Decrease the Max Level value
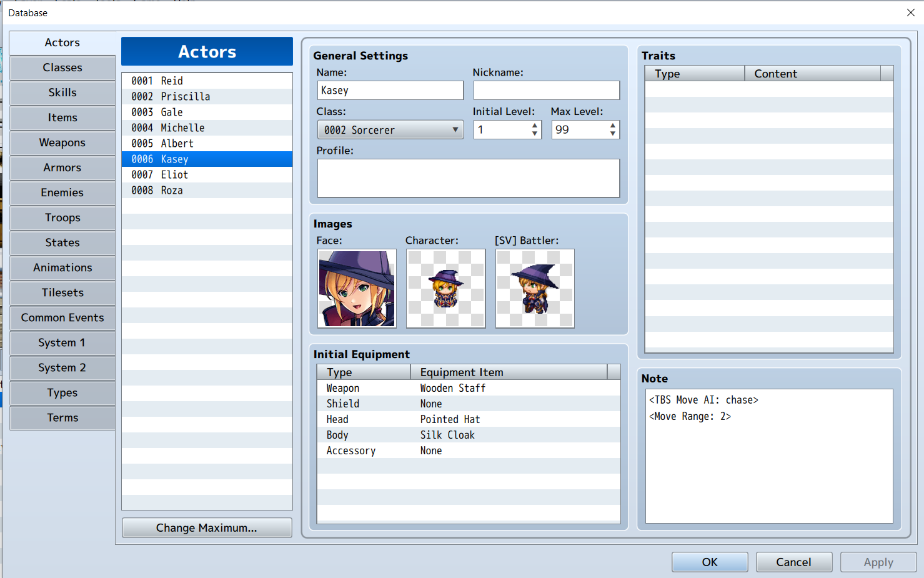This screenshot has height=578, width=924. point(613,134)
